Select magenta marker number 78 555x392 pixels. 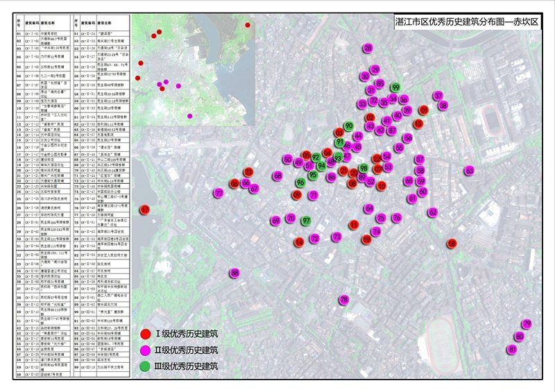point(343,300)
